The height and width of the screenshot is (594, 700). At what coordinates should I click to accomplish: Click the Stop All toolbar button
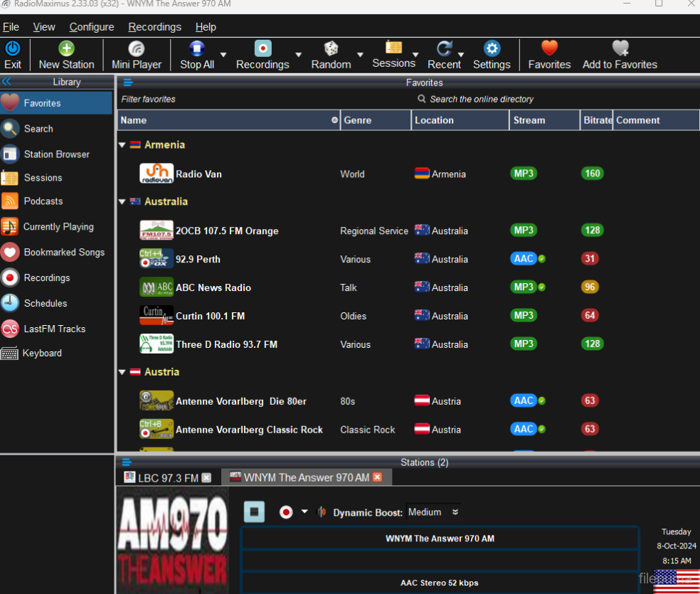pyautogui.click(x=197, y=49)
